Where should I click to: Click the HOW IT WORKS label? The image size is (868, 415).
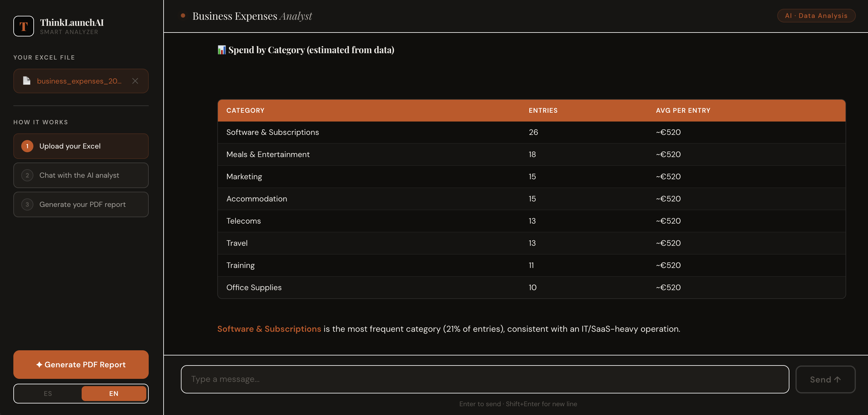40,122
